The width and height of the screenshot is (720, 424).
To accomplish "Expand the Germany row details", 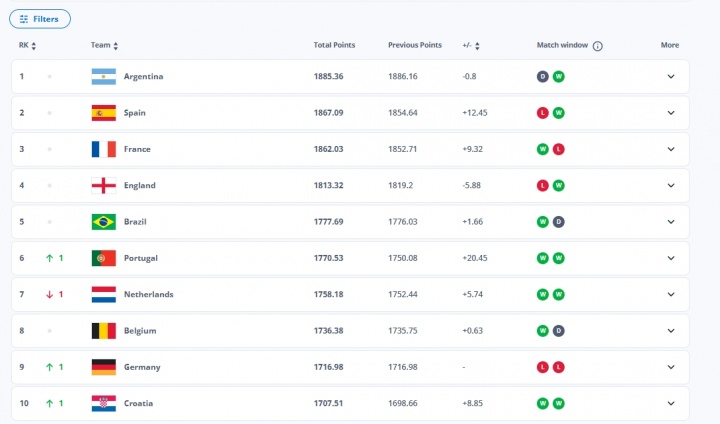I will click(x=671, y=367).
